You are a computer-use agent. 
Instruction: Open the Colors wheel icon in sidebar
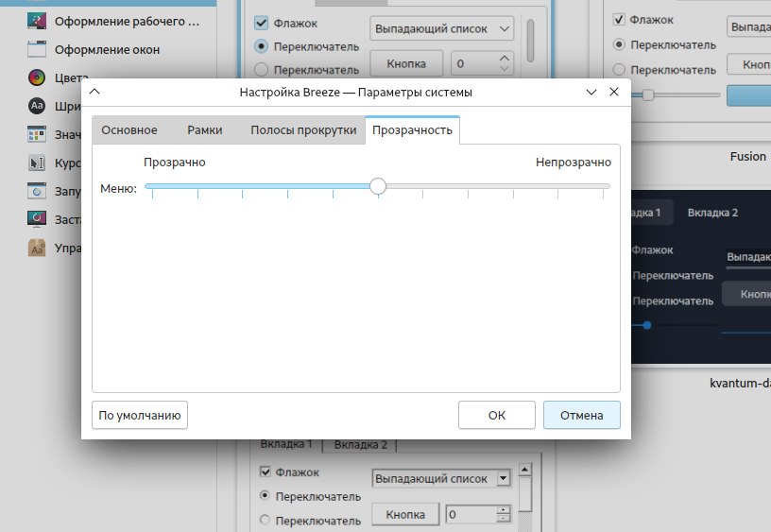pos(37,77)
